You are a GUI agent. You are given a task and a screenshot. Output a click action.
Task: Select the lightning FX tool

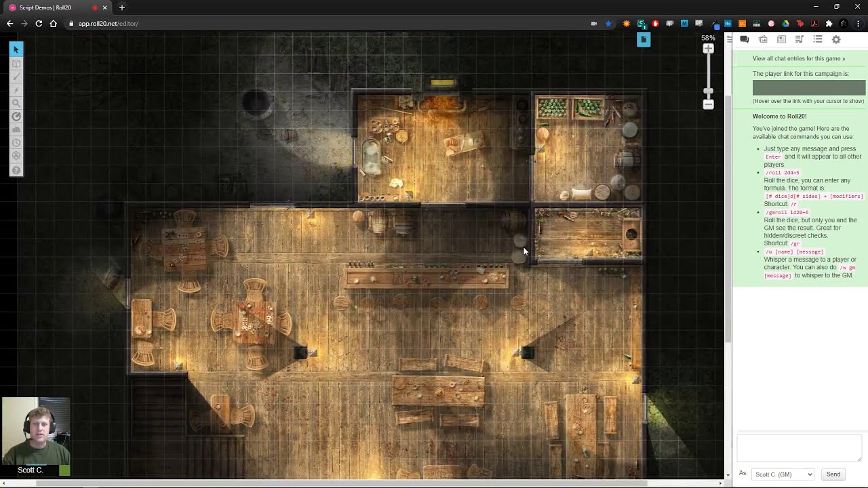tap(16, 90)
